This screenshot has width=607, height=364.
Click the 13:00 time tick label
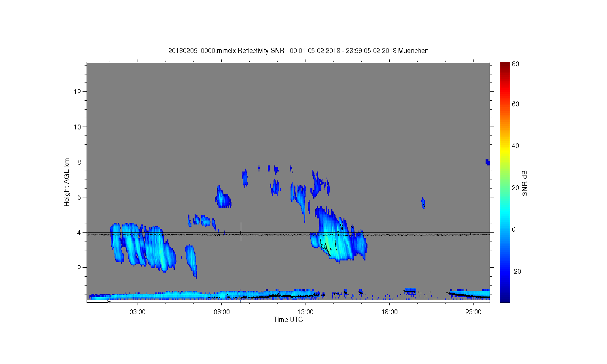click(306, 312)
